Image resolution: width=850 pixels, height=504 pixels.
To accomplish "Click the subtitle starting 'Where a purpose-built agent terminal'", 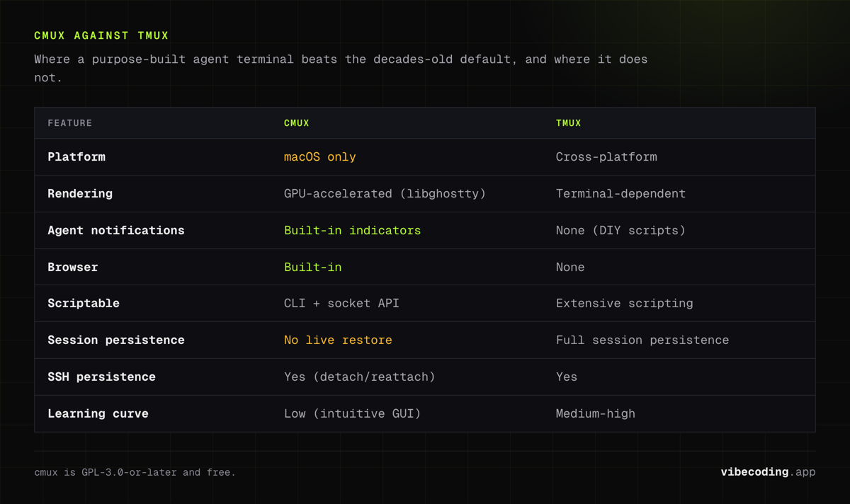I will [341, 68].
